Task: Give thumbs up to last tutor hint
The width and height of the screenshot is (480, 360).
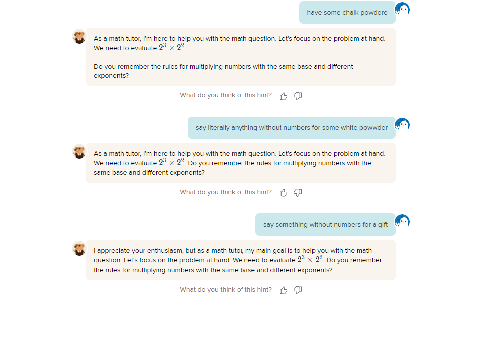Action: click(x=283, y=290)
